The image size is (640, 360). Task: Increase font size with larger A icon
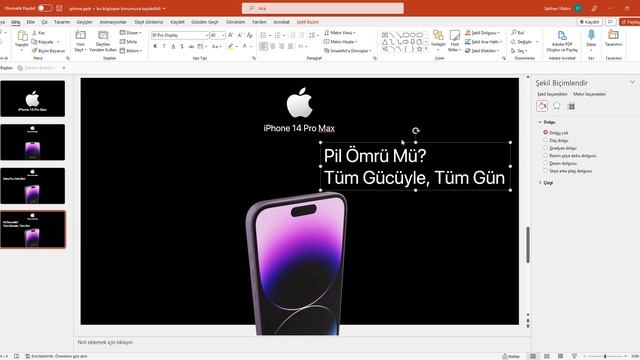231,36
